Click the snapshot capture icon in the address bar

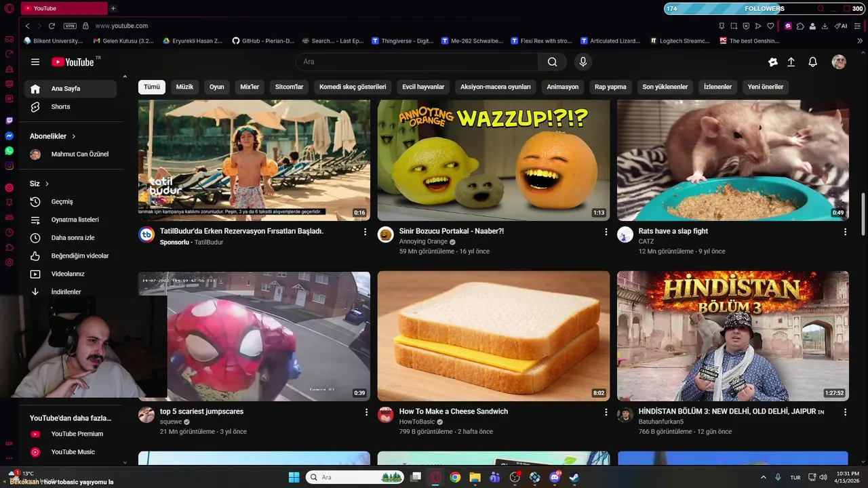point(734,26)
